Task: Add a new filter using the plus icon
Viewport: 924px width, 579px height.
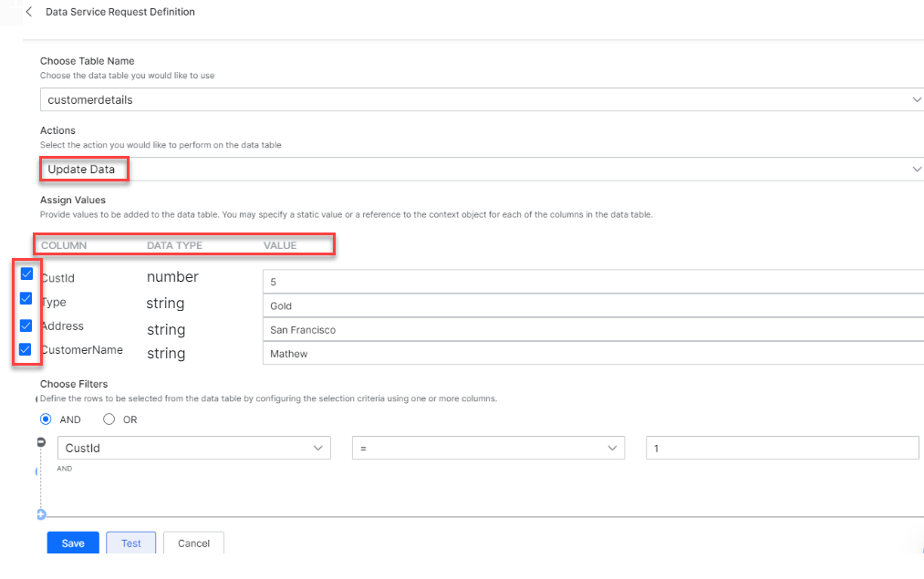Action: 41,514
